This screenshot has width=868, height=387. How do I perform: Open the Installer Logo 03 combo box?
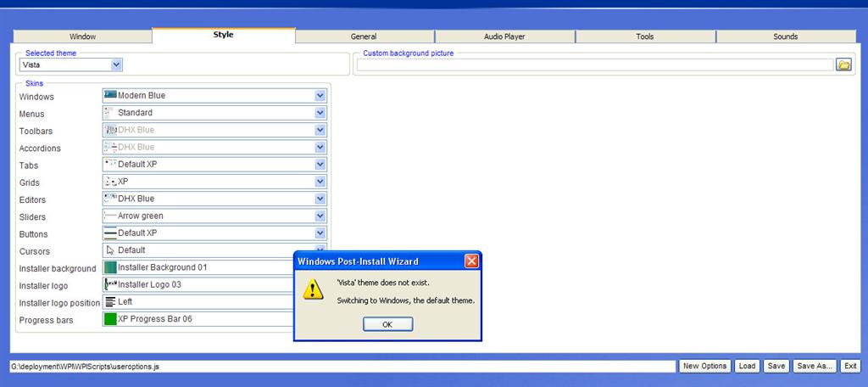point(199,284)
